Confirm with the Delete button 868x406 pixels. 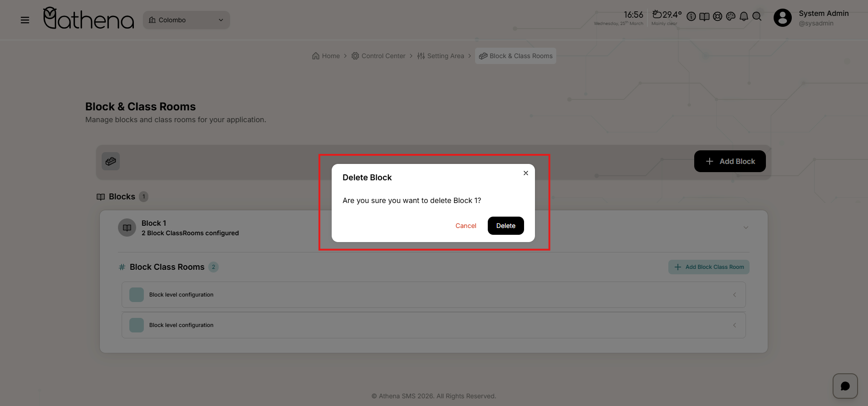(505, 226)
